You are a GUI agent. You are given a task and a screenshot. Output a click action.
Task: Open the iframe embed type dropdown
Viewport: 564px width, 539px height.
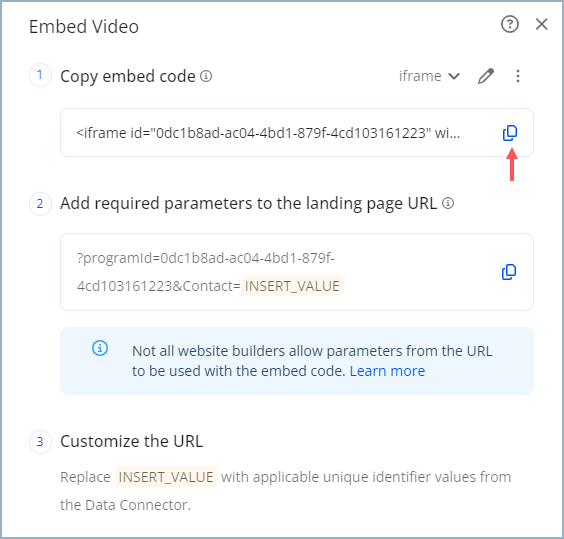point(429,76)
